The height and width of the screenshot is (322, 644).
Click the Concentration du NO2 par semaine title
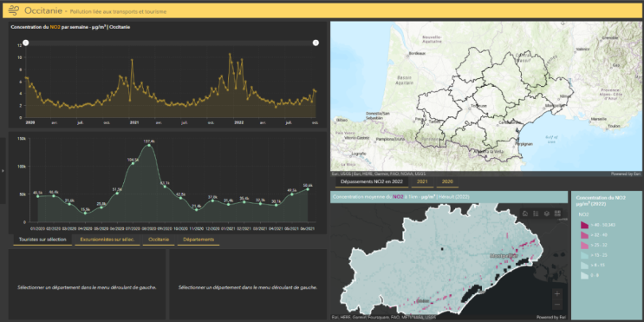coord(71,27)
